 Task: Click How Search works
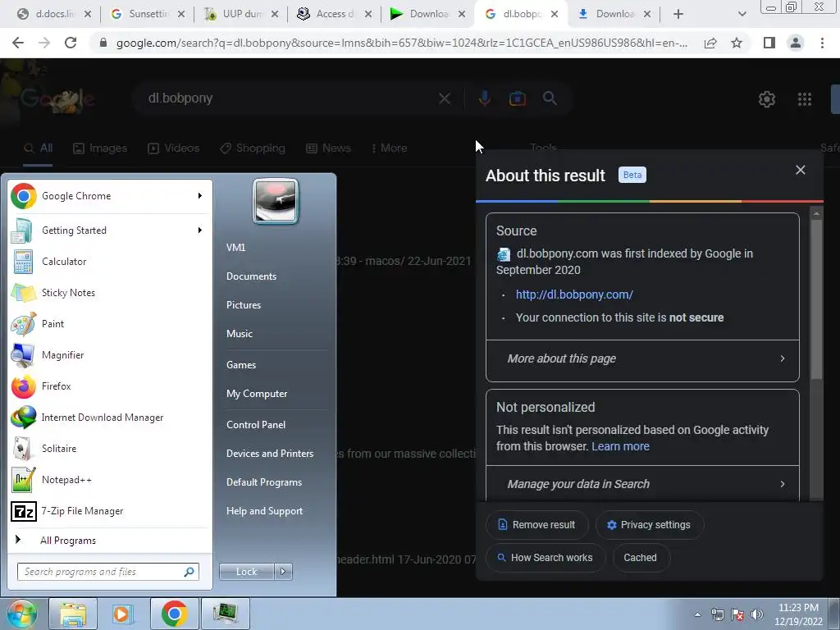point(546,558)
